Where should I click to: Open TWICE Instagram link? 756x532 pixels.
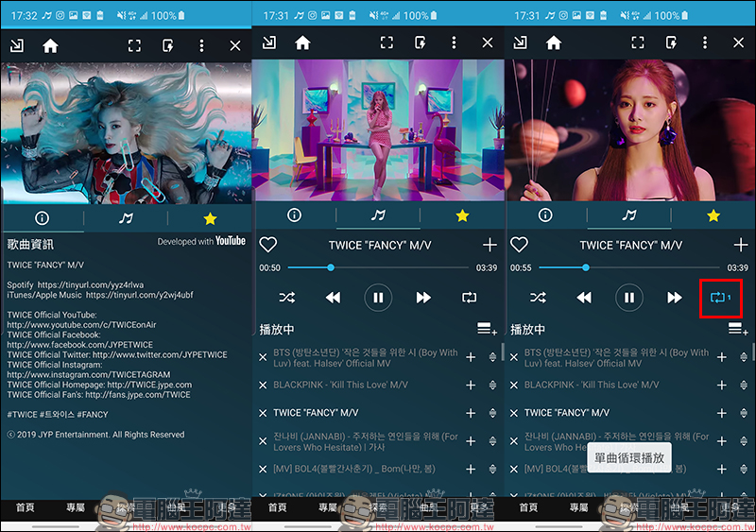coord(89,375)
